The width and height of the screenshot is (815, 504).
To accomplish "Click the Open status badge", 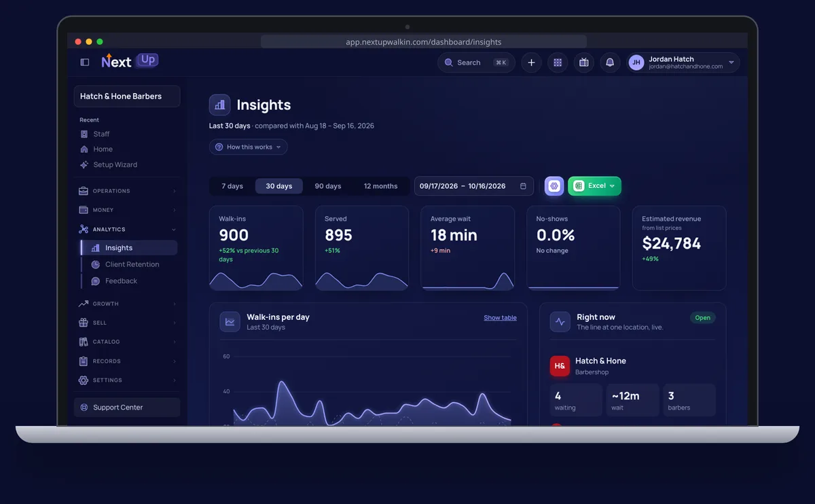I will point(703,318).
